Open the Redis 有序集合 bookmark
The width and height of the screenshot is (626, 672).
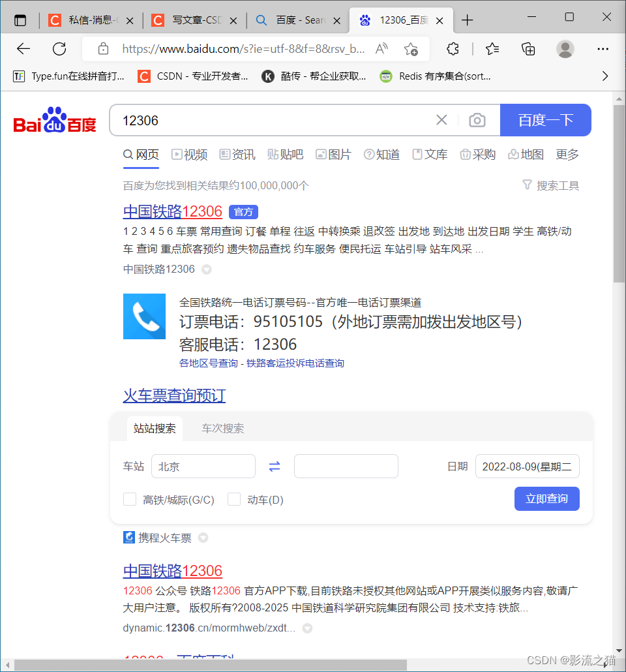[x=436, y=76]
